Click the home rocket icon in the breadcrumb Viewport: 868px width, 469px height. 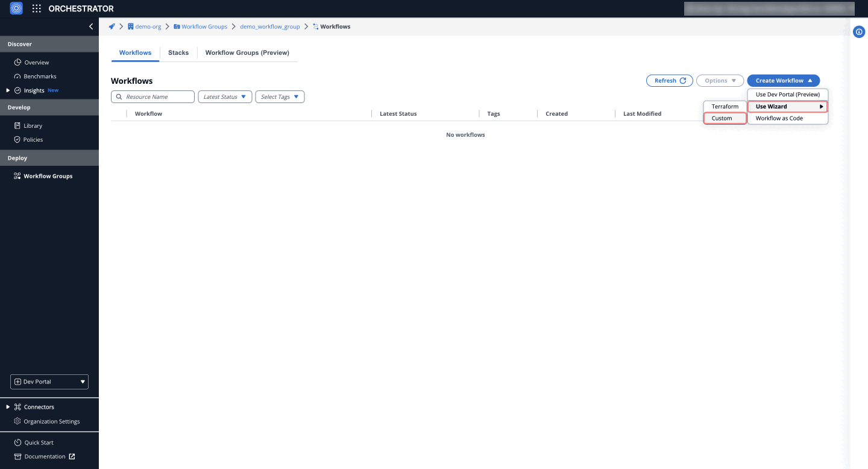pos(111,27)
